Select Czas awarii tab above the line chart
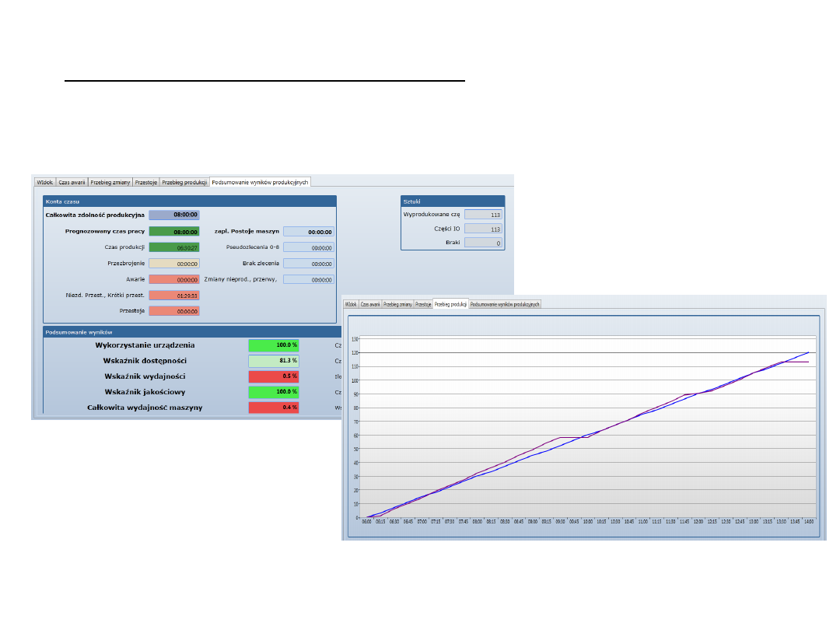Screen dimensions: 840x630 click(370, 304)
